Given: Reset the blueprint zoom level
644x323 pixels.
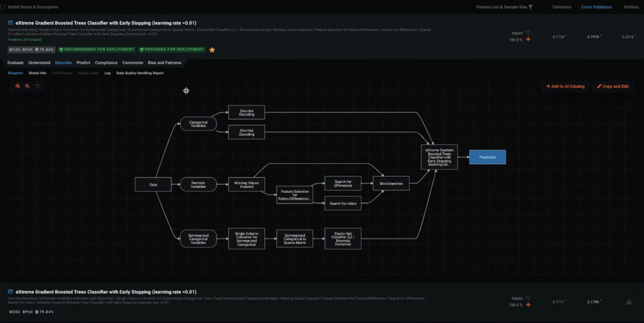Looking at the screenshot, I should [37, 86].
